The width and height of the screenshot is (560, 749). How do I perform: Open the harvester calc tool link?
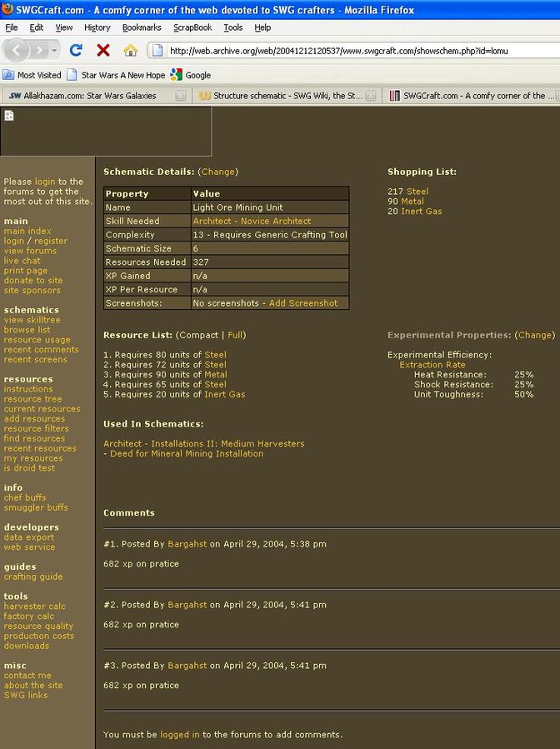coord(34,607)
